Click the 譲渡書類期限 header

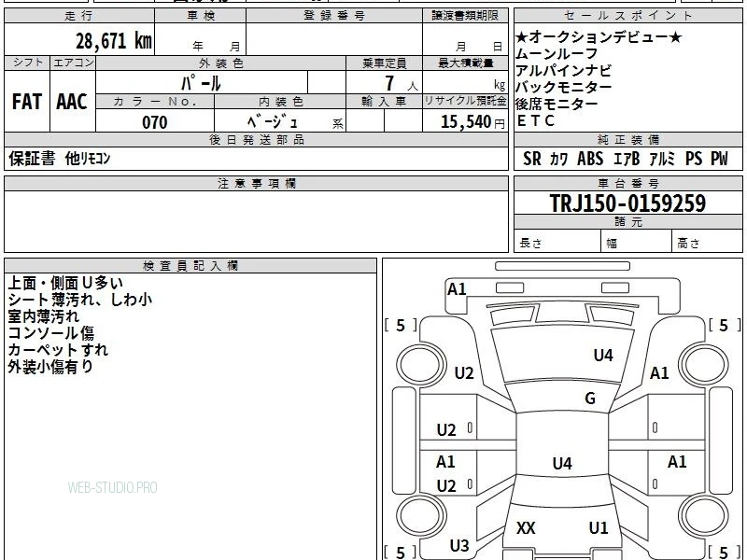(465, 16)
